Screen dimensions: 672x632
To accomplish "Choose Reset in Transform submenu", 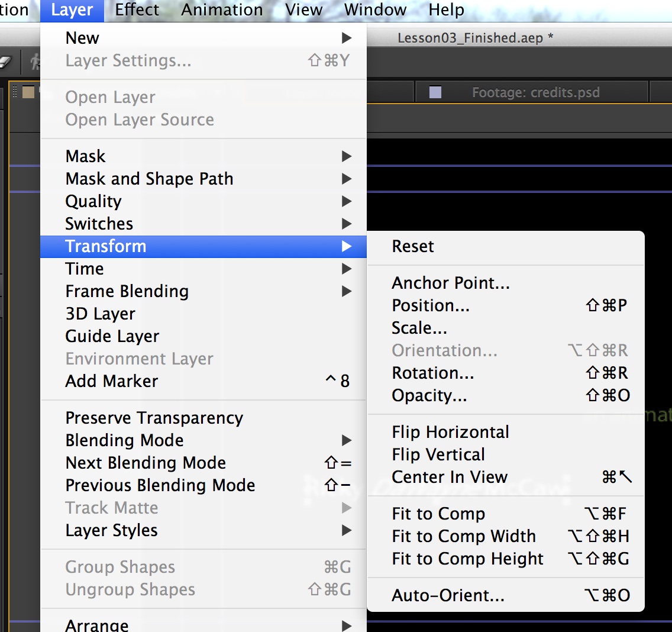I will pyautogui.click(x=413, y=246).
